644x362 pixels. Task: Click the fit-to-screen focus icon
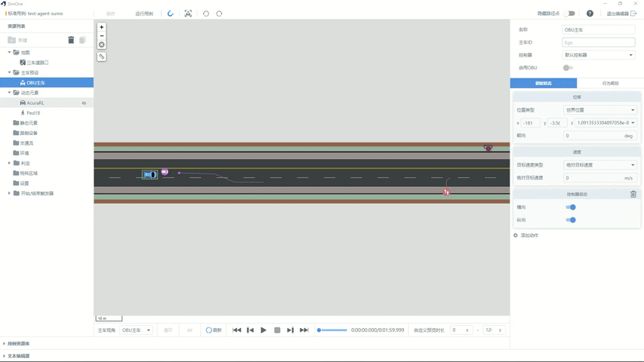coord(188,14)
